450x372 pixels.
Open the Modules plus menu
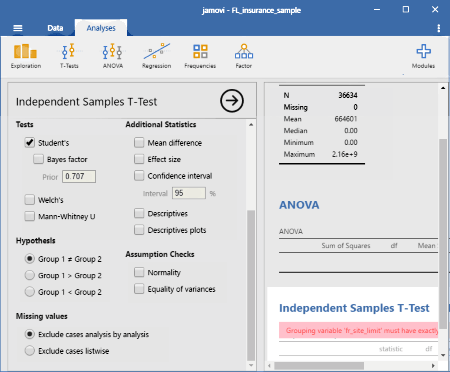[423, 56]
